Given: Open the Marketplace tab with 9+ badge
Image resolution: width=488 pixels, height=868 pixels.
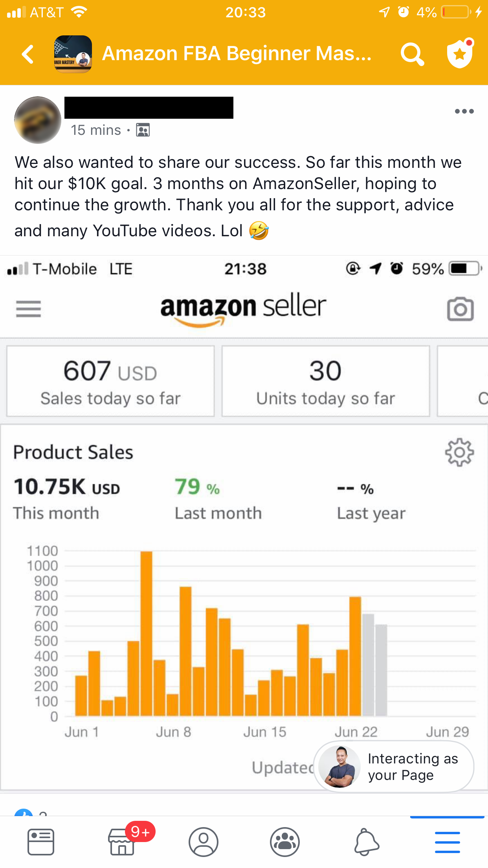Looking at the screenshot, I should coord(122,842).
